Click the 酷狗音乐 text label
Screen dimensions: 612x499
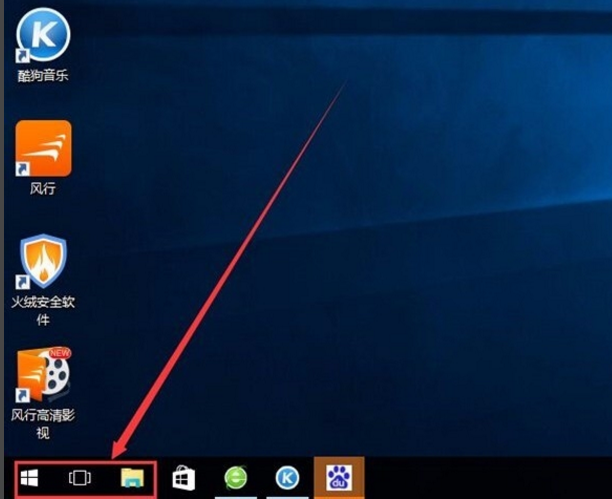click(x=43, y=76)
